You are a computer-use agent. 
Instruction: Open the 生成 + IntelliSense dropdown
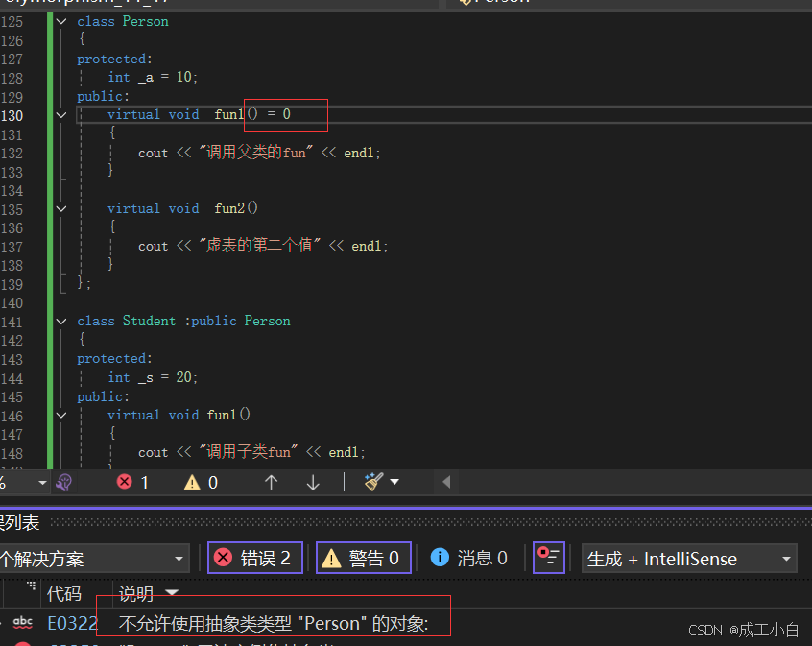689,559
